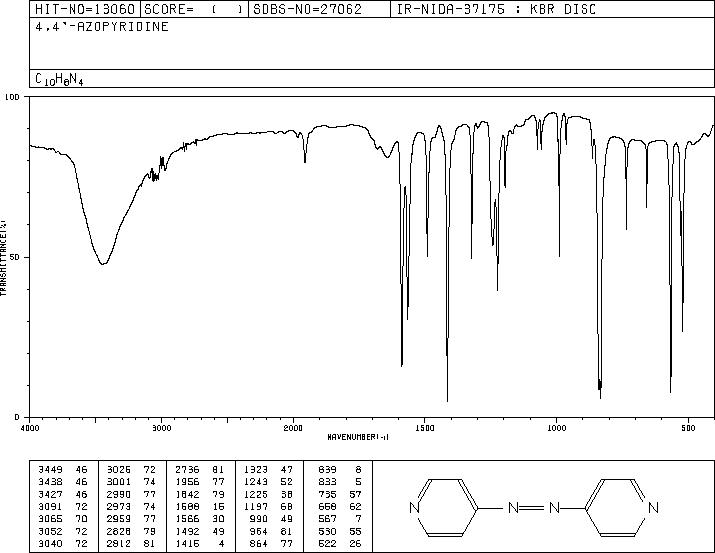The height and width of the screenshot is (553, 715).
Task: Click the WAVENUMBER x-axis label
Action: click(x=358, y=437)
